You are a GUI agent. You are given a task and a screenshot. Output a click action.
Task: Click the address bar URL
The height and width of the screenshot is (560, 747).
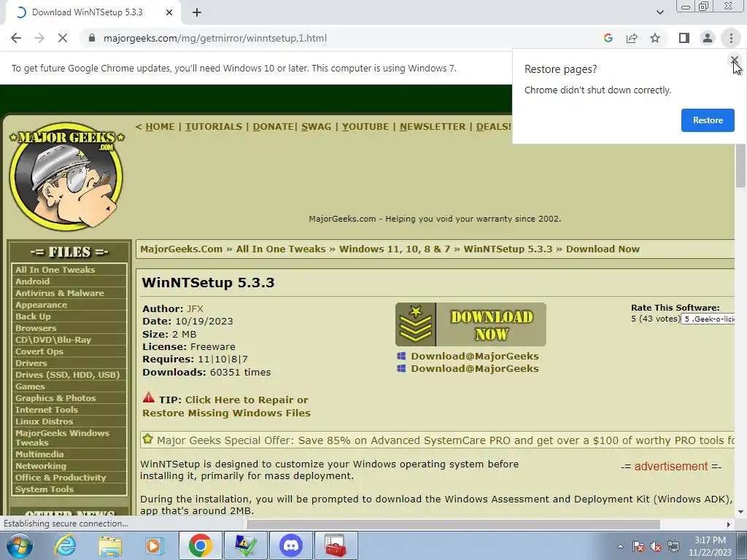coord(215,38)
